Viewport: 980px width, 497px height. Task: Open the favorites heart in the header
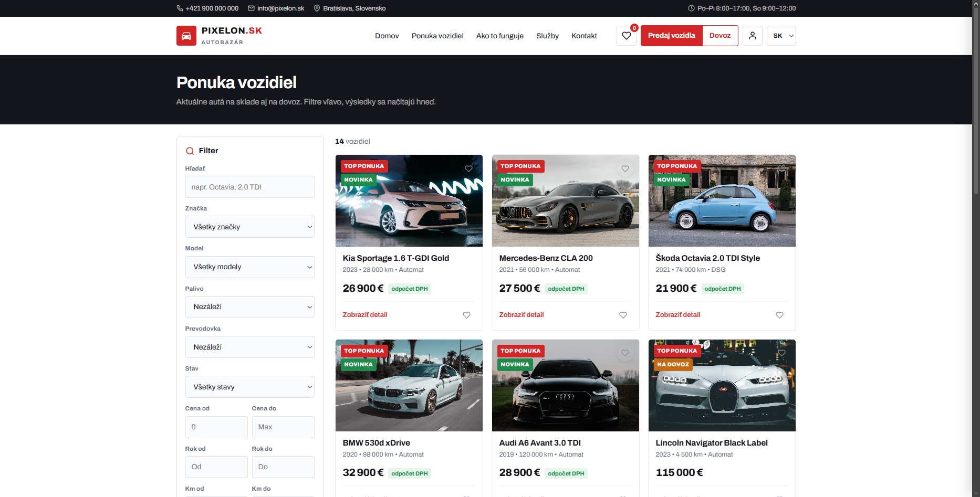(x=627, y=36)
